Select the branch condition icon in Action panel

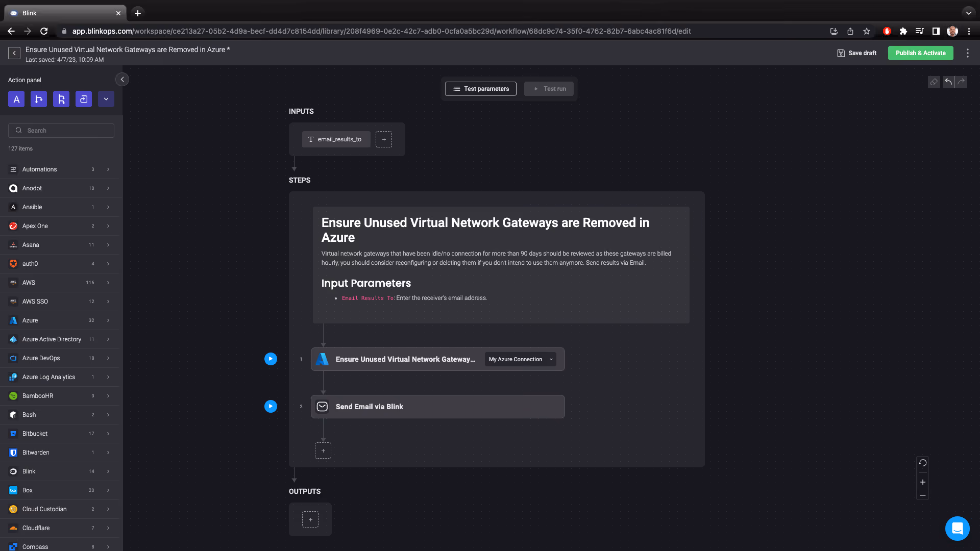[x=39, y=99]
